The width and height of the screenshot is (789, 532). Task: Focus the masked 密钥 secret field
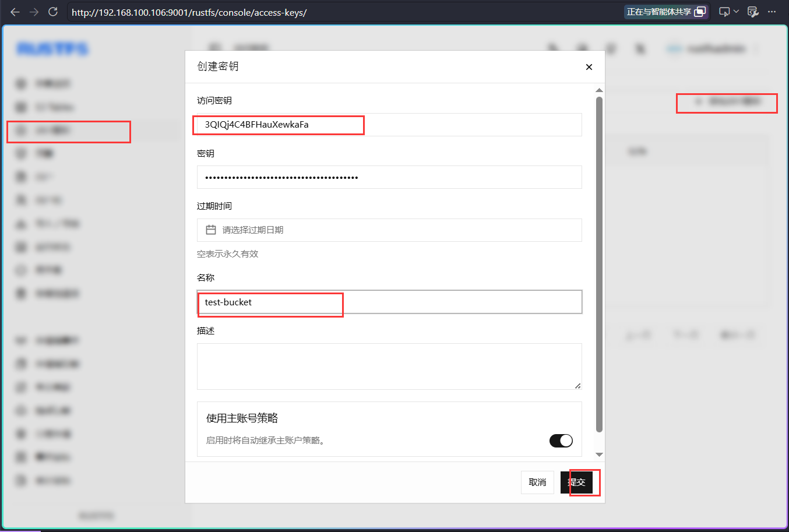coord(389,177)
